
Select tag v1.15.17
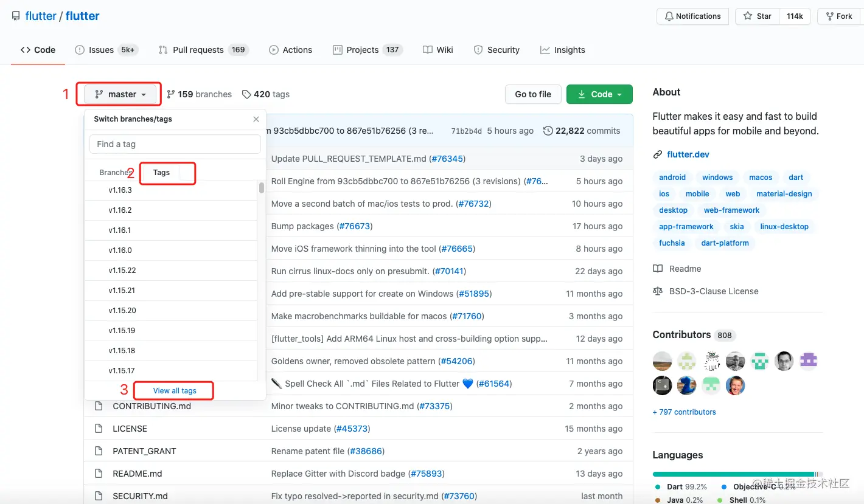click(x=170, y=371)
